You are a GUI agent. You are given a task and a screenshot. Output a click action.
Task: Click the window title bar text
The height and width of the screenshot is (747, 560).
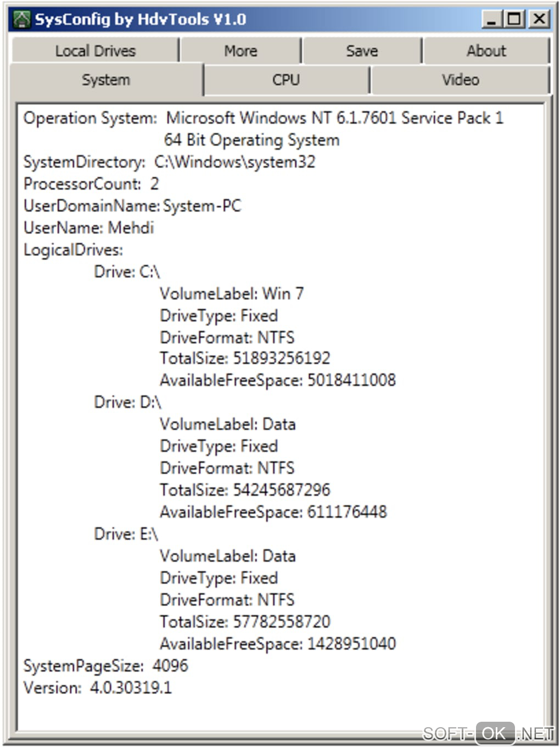pos(140,19)
